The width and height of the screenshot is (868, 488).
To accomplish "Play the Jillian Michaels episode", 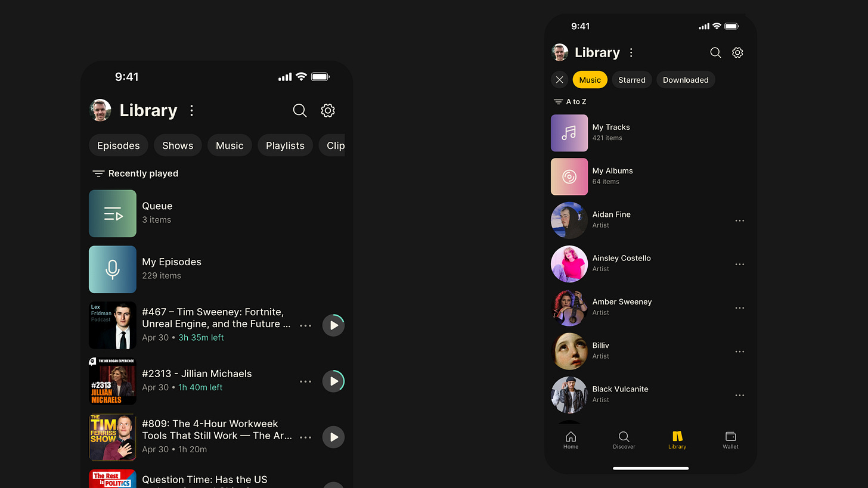I will (334, 381).
